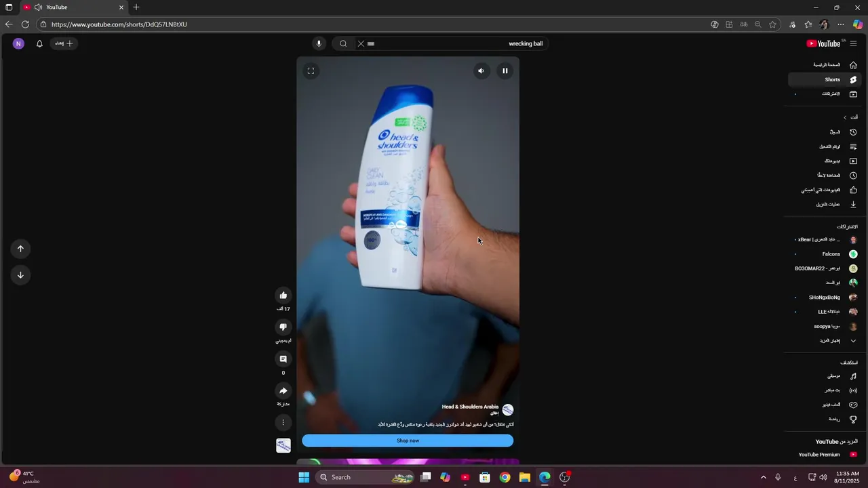This screenshot has height=488, width=868.
Task: Click the YouTube logo
Action: click(x=825, y=43)
